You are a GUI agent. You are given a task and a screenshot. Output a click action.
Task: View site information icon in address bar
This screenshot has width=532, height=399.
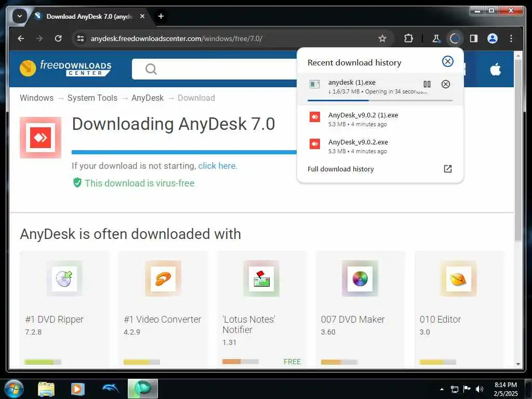click(81, 38)
